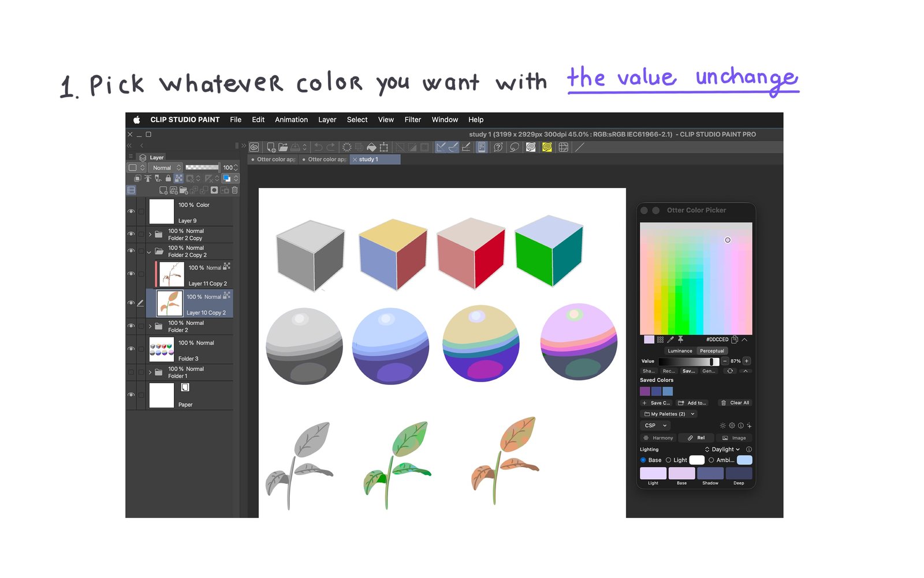Click the yellow highlighted toolbar icon

(x=547, y=147)
